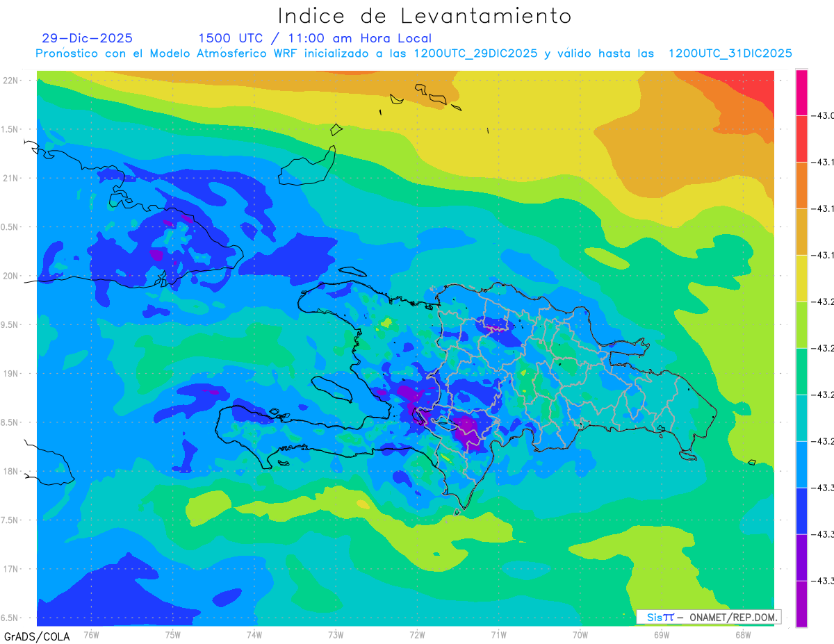Click the "SisTT - ONAMET/REP.DOM." credit box
The image size is (834, 644).
point(710,617)
